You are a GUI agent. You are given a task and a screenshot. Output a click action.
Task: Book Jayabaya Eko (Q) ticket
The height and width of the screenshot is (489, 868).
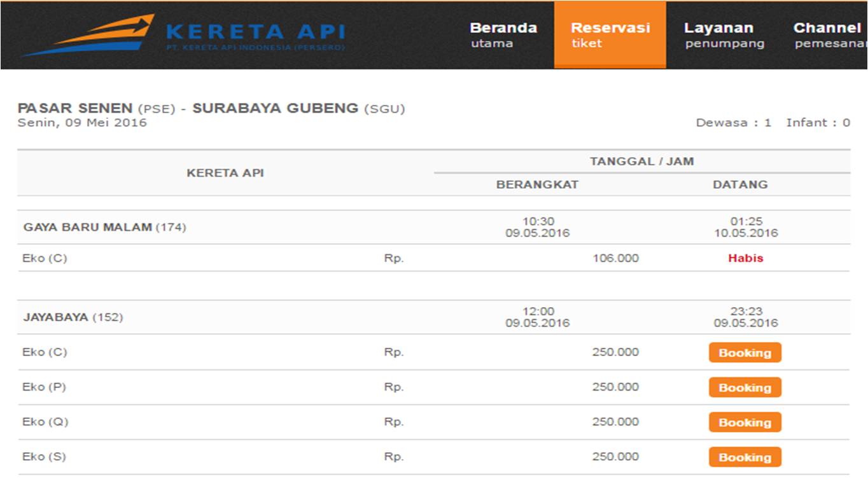tap(745, 422)
